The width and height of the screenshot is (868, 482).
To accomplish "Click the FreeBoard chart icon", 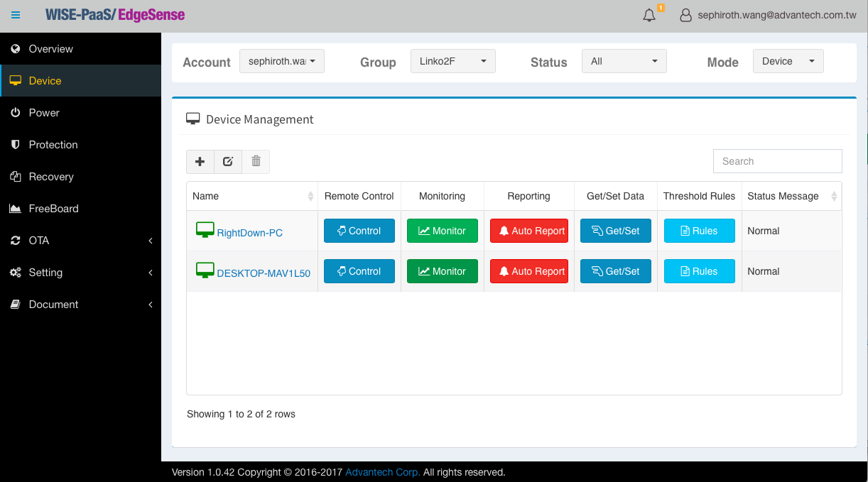I will (x=15, y=209).
